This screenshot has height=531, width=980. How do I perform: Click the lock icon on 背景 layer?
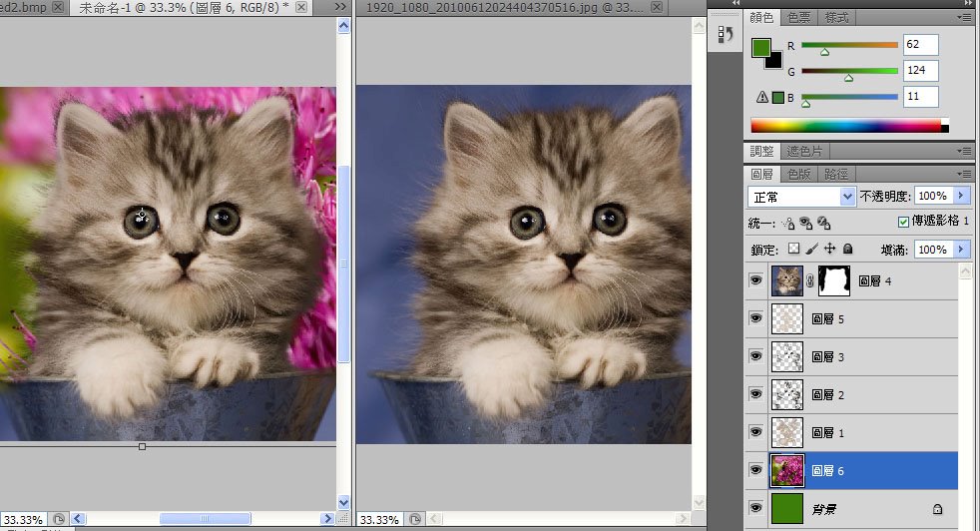[x=937, y=509]
